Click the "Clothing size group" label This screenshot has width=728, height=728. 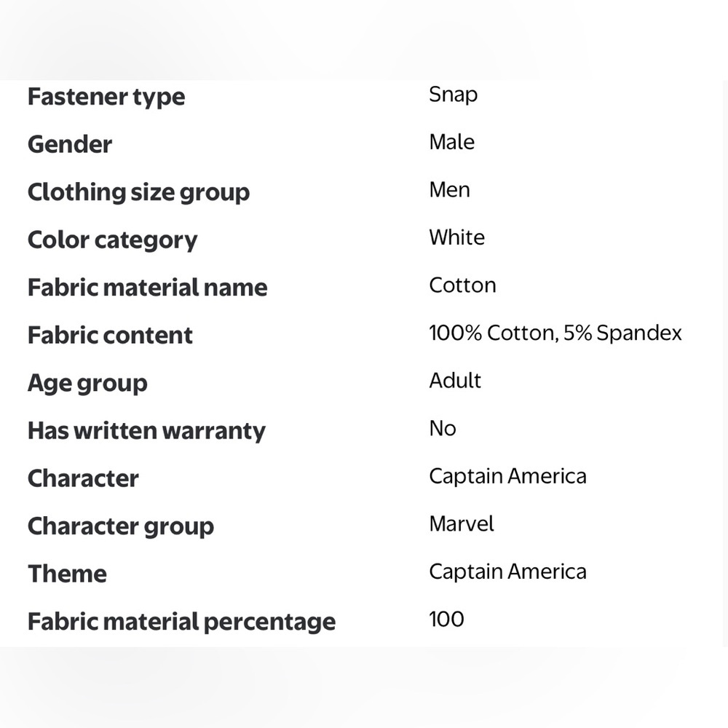(138, 192)
